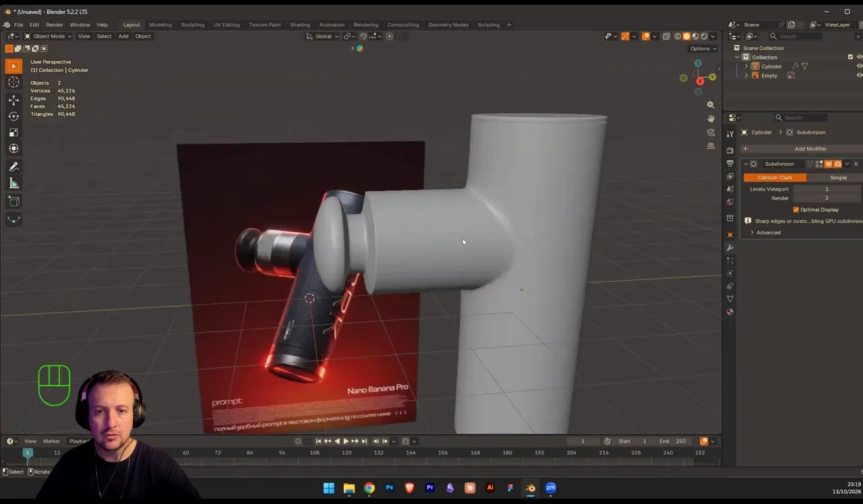Switch perspective/orthographic with the grid gizmo
Viewport: 863px width, 504px height.
(x=711, y=146)
